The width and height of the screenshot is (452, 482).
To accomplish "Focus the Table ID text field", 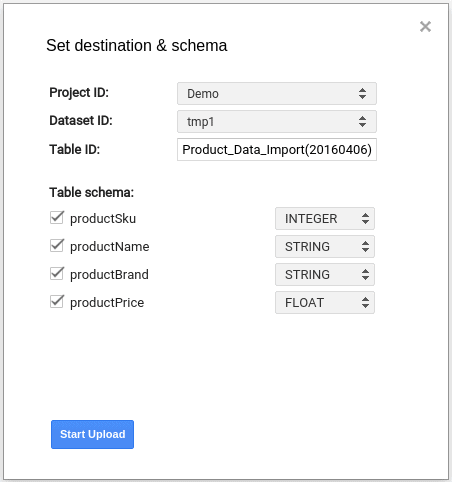I will [277, 150].
